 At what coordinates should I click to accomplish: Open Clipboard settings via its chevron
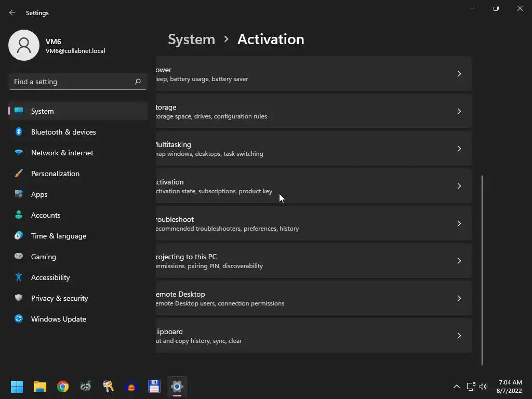point(459,336)
